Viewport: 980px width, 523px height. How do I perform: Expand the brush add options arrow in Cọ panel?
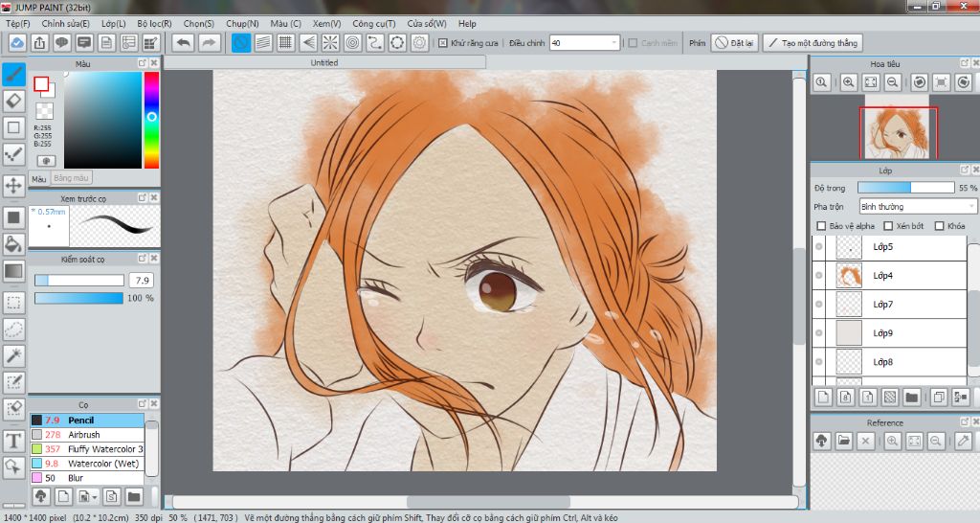(95, 497)
